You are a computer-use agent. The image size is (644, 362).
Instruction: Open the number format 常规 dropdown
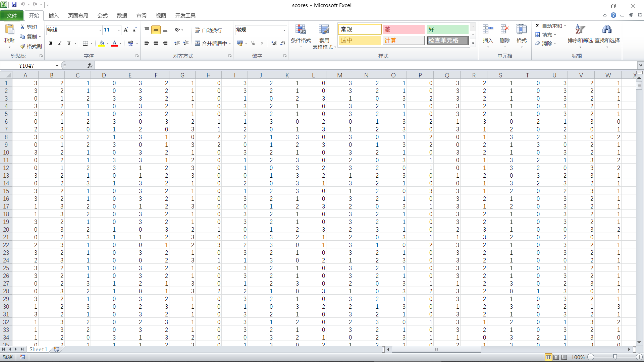pyautogui.click(x=284, y=30)
